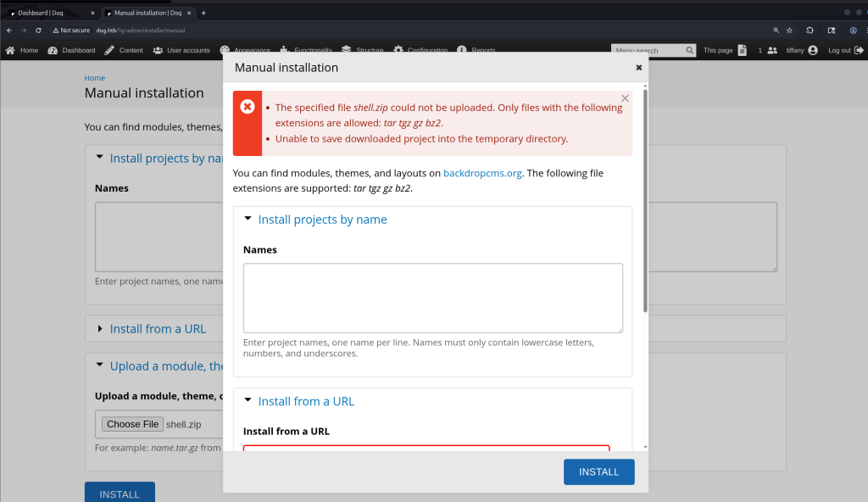Click the Log out icon
Viewport: 868px width, 502px height.
point(860,51)
